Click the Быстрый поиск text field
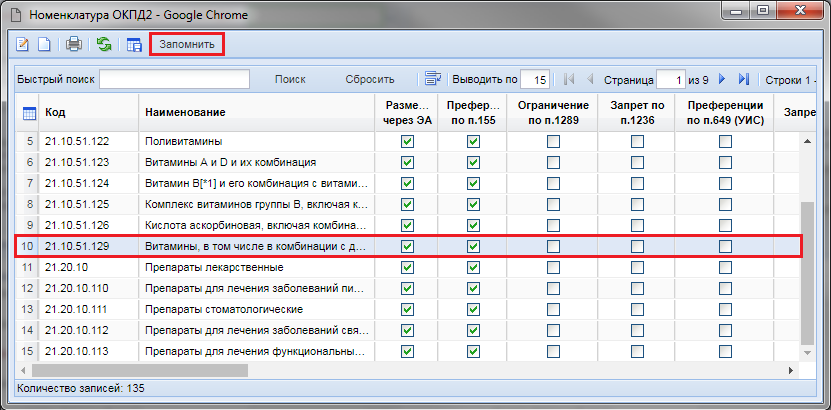The height and width of the screenshot is (410, 831). click(x=174, y=79)
